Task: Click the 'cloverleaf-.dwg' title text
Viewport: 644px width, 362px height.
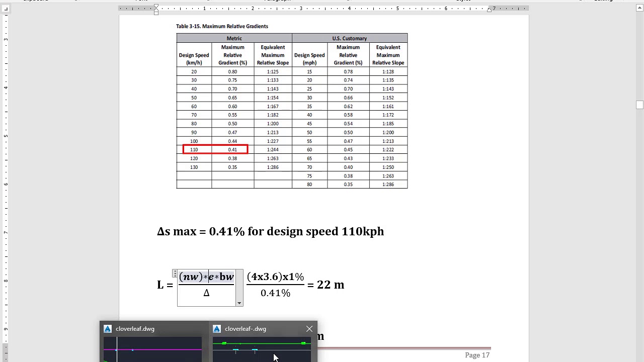Action: click(x=246, y=329)
